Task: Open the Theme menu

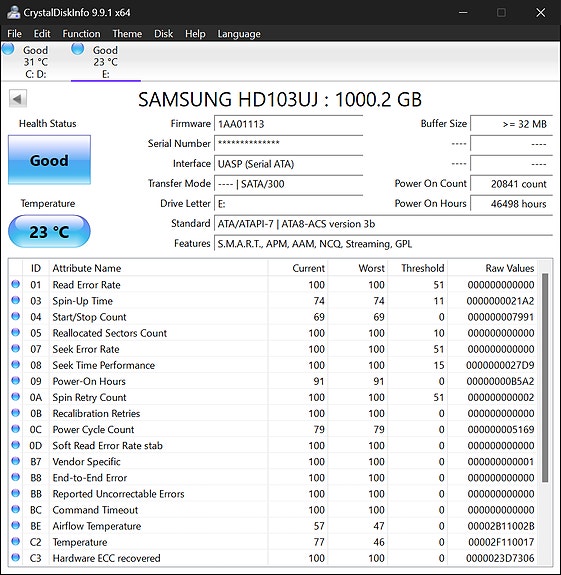Action: 127,34
